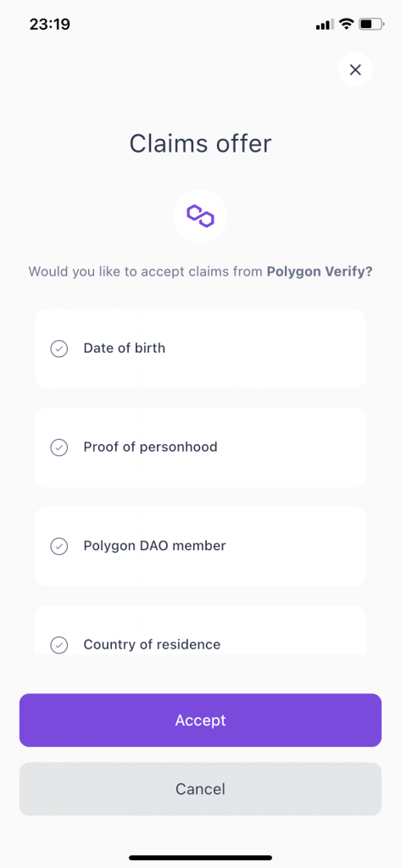Tap the battery indicator icon
401x868 pixels.
pos(371,25)
